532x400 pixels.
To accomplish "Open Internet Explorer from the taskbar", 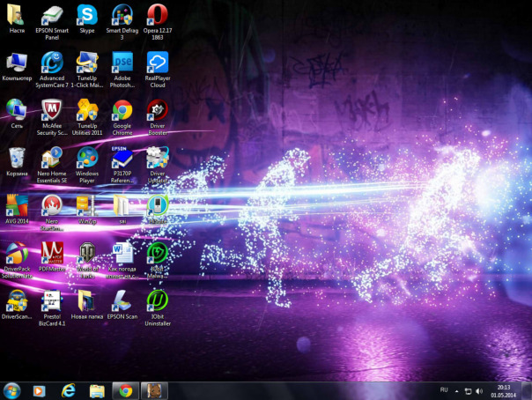I will click(x=68, y=390).
